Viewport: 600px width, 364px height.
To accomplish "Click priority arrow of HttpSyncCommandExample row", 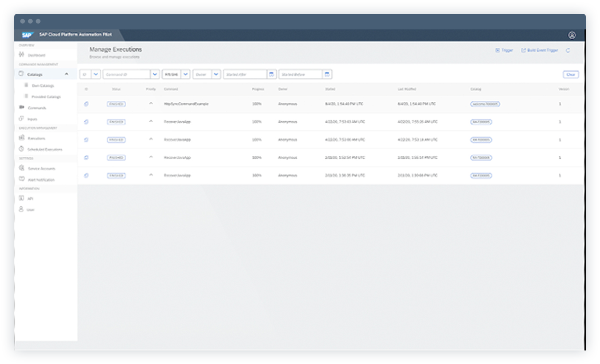I will coord(150,104).
